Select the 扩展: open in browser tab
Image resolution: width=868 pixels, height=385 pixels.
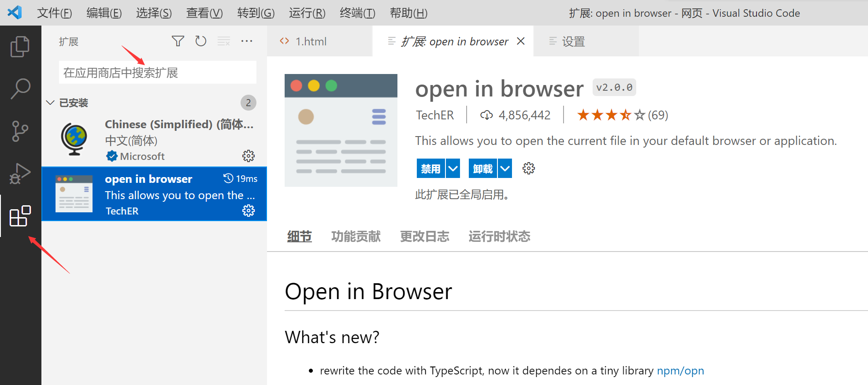pos(454,41)
